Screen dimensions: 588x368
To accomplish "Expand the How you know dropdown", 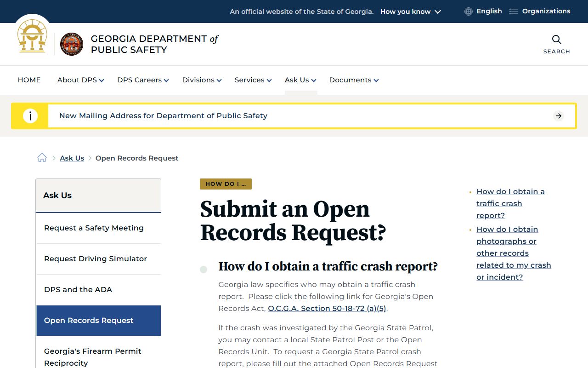I will point(410,11).
